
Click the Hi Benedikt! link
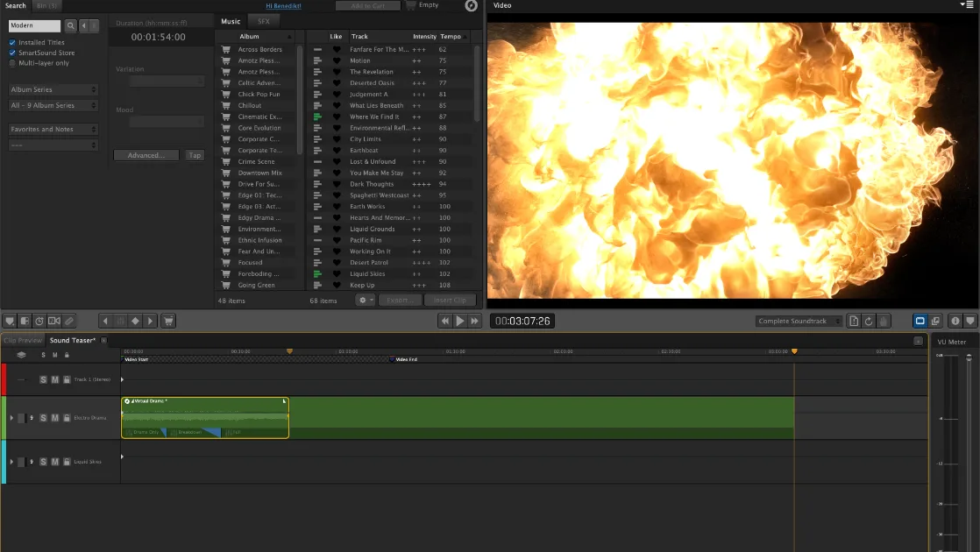[x=284, y=6]
